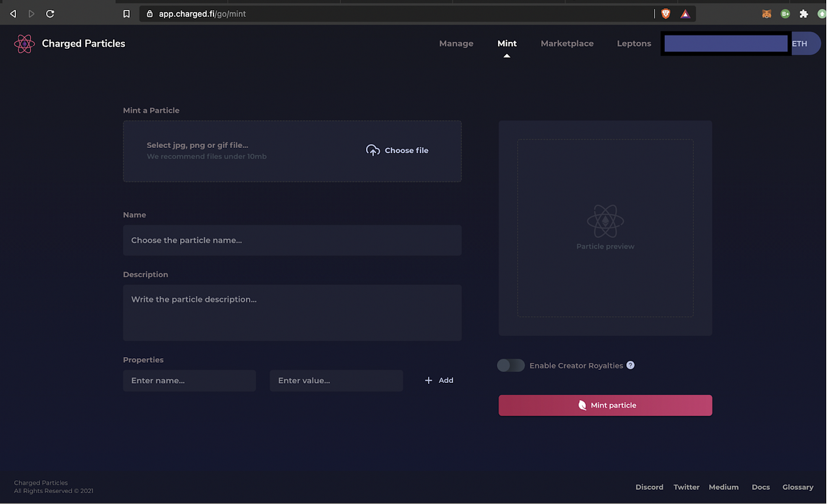Go to the Leptons tab
Image resolution: width=828 pixels, height=504 pixels.
point(634,43)
